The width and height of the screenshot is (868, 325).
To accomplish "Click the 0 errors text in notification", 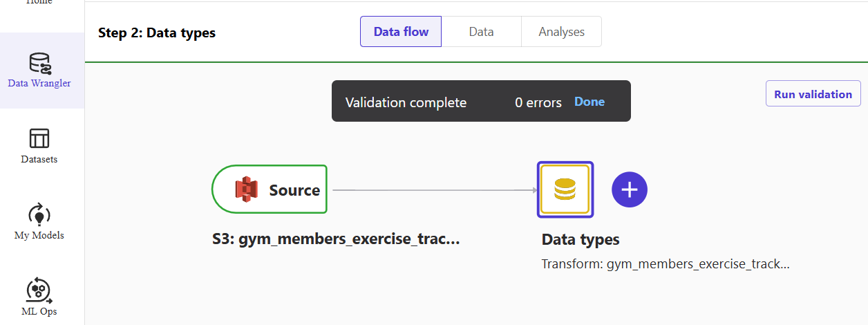I will [538, 102].
